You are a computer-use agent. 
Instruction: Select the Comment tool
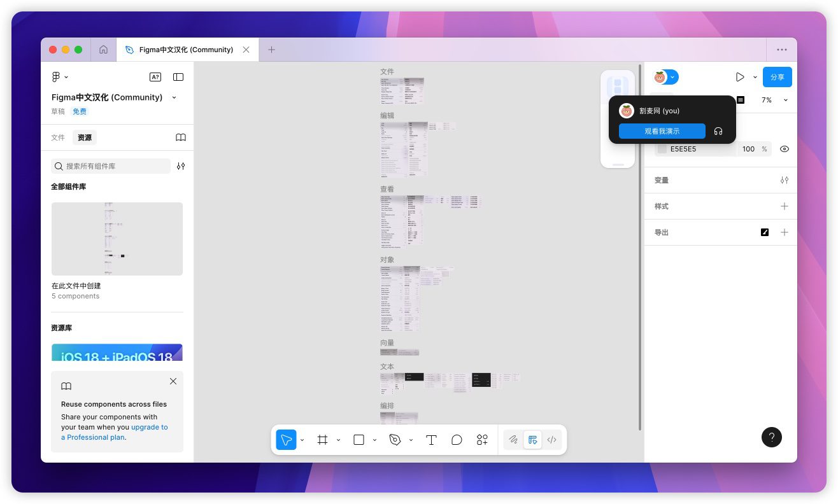click(x=457, y=440)
